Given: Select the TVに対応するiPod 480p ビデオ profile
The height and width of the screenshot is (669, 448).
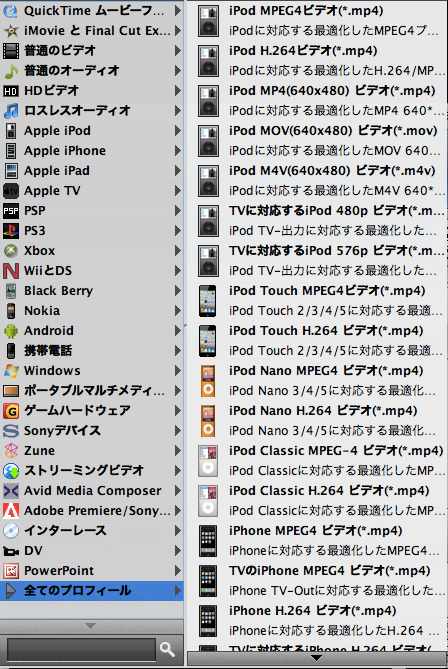Looking at the screenshot, I should 318,221.
